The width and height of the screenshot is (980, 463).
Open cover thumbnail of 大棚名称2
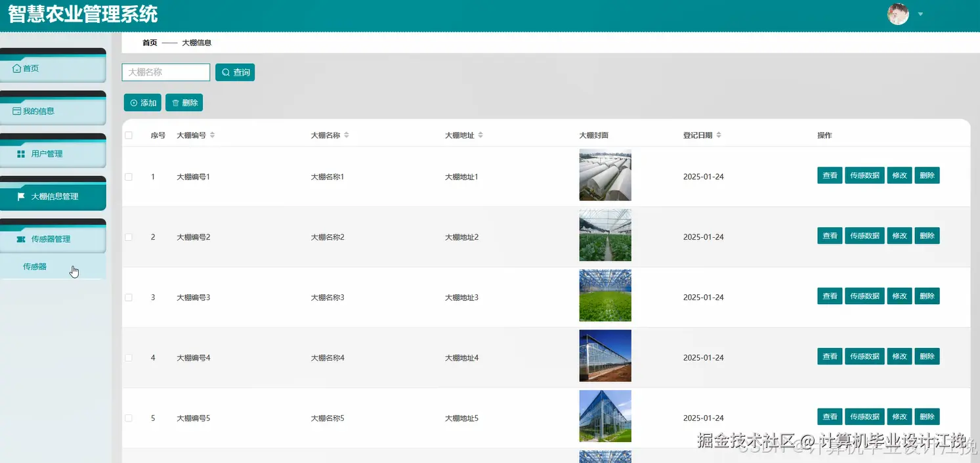click(x=605, y=235)
